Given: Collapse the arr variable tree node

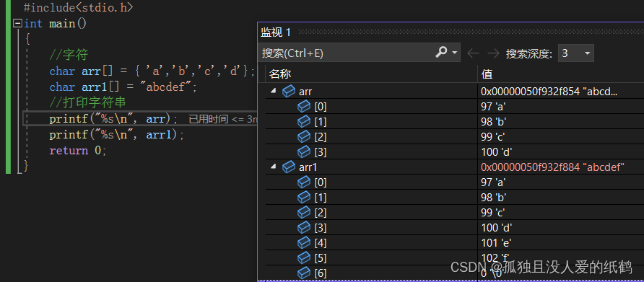Looking at the screenshot, I should (x=273, y=92).
